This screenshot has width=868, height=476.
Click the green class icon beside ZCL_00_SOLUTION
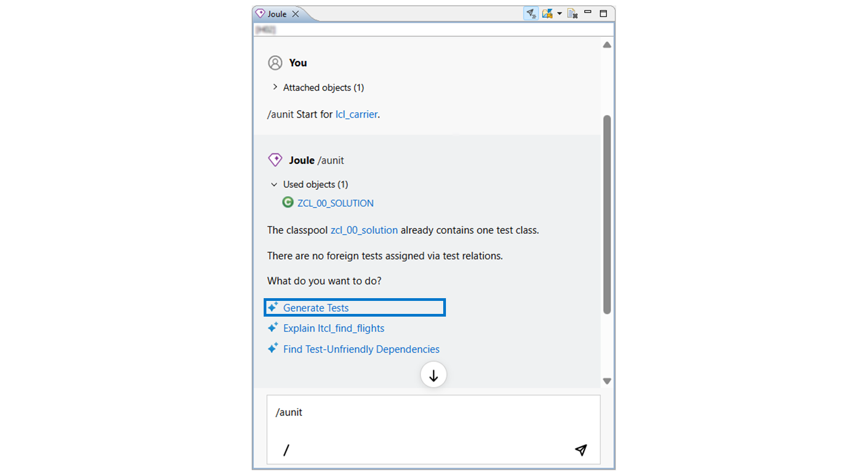point(288,202)
